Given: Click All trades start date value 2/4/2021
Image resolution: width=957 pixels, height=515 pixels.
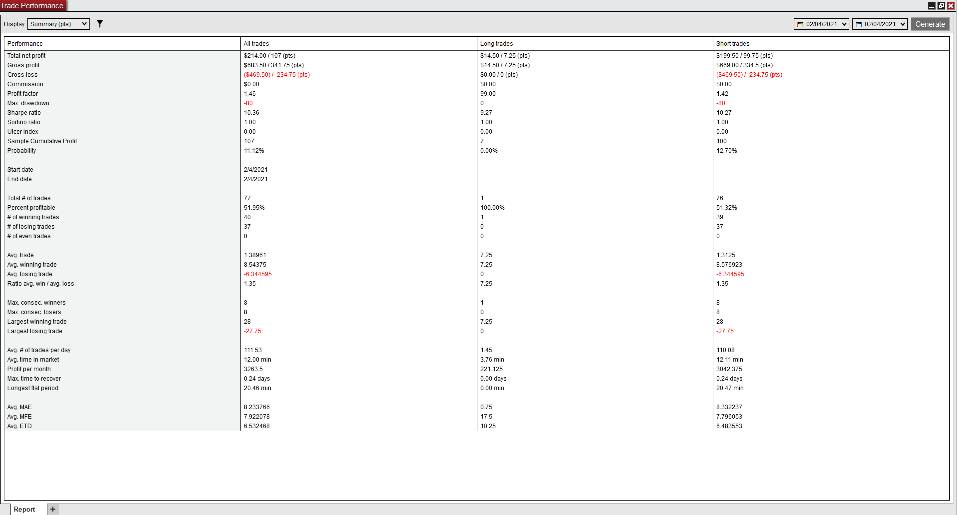Looking at the screenshot, I should click(255, 170).
